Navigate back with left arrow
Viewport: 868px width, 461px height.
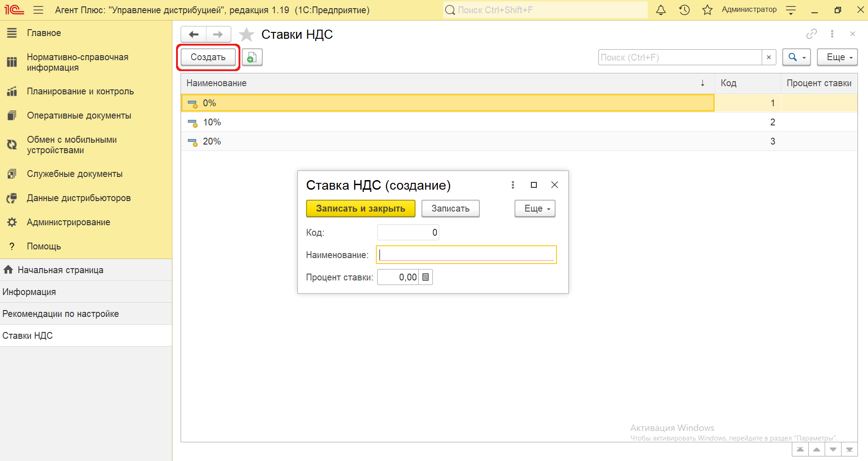[194, 35]
